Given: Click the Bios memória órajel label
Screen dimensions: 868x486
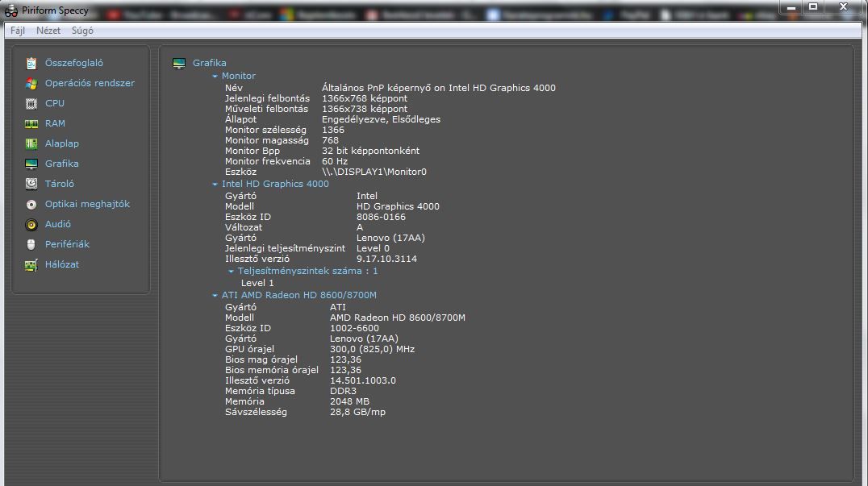Looking at the screenshot, I should (271, 370).
